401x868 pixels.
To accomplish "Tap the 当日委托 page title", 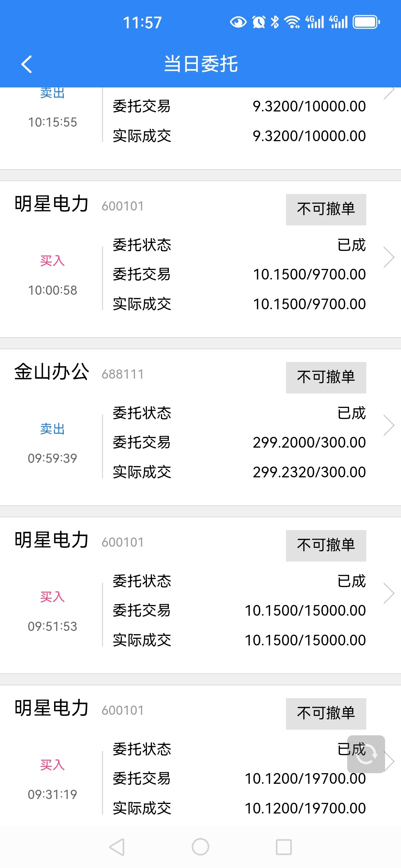I will point(201,64).
